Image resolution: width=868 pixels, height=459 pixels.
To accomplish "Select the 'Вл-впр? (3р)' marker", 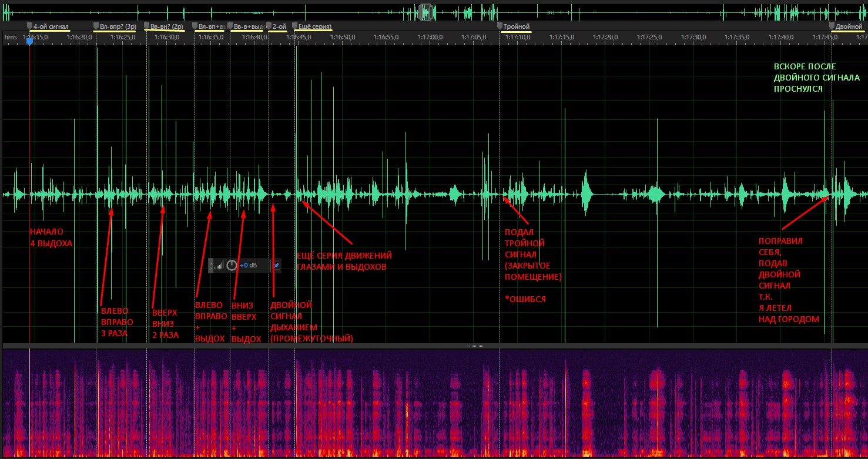I will [115, 26].
